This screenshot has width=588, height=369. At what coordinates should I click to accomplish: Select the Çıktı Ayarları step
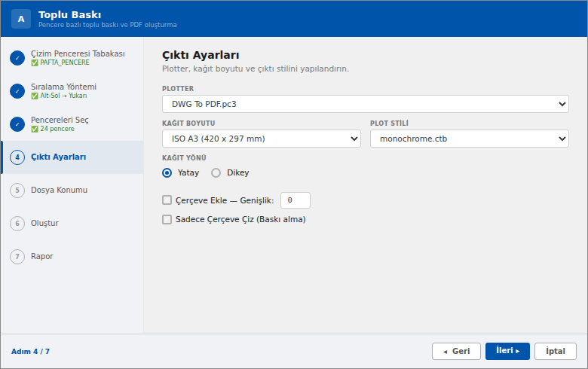click(72, 157)
